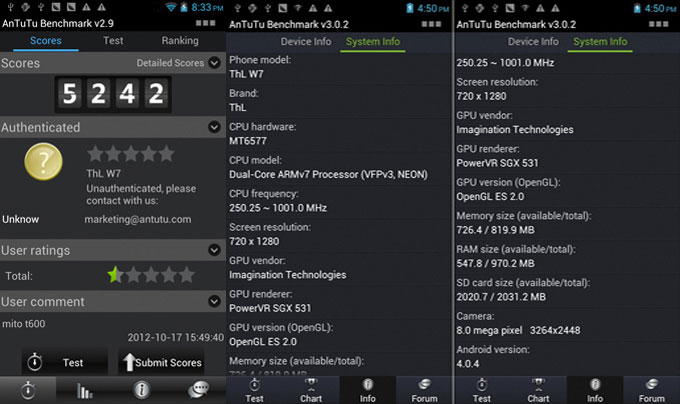
Task: Tap the USB icon at left status bar start
Action: [x=10, y=7]
